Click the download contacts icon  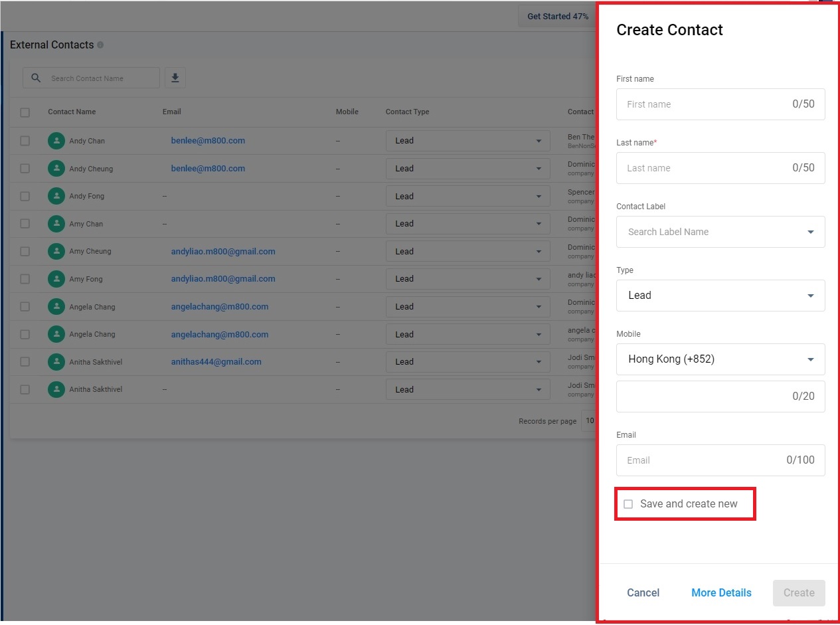tap(175, 78)
